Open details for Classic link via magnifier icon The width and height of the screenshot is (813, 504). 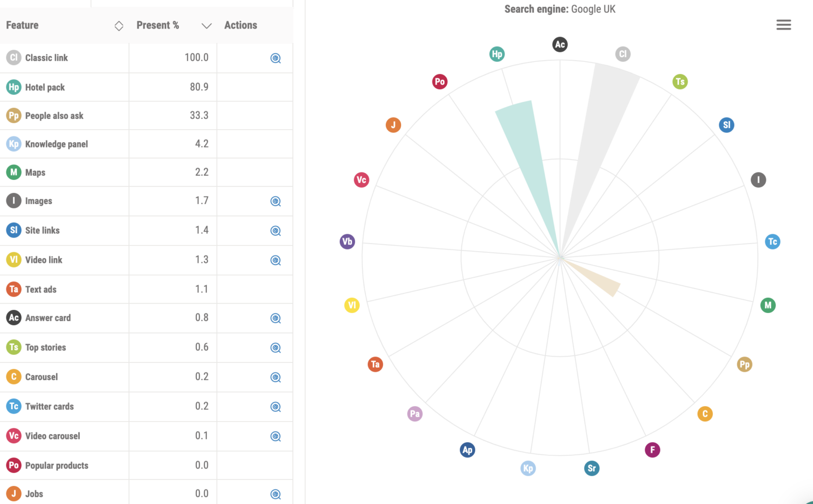coord(275,58)
